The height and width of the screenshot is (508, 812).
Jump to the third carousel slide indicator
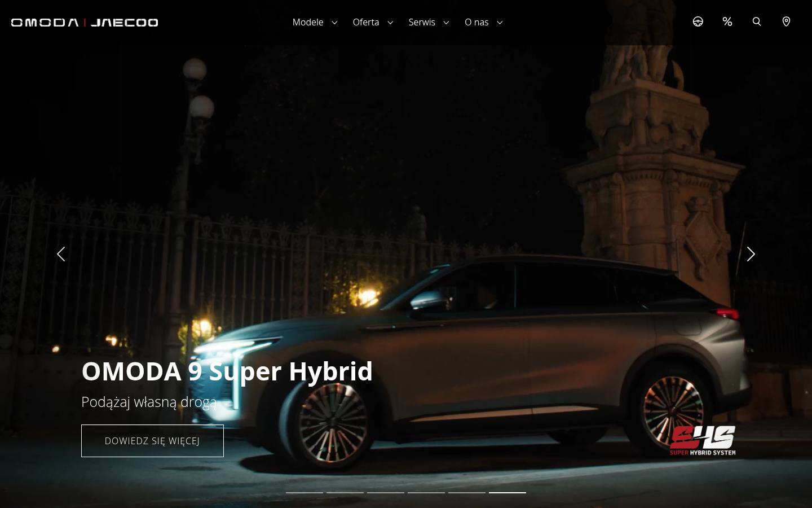pos(386,493)
